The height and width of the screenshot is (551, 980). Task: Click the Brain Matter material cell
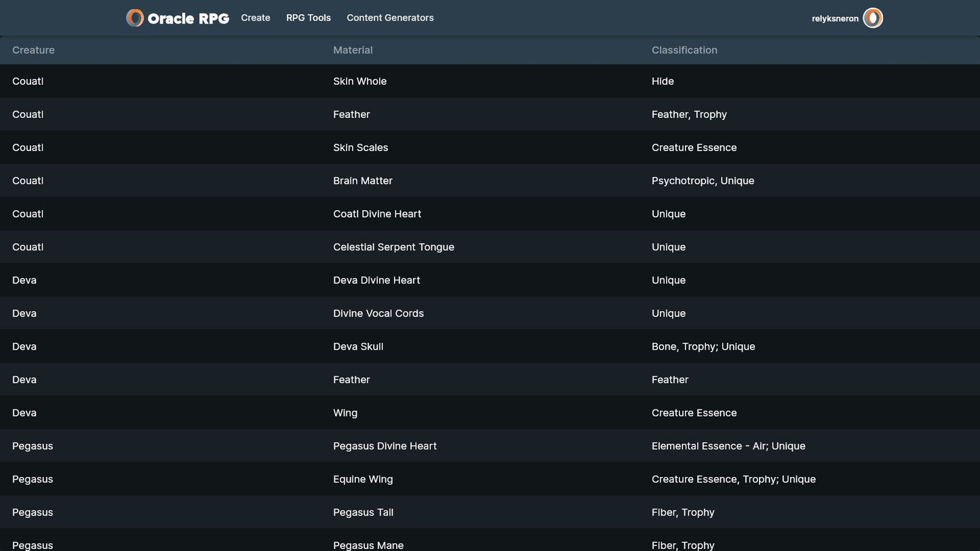[x=363, y=181]
